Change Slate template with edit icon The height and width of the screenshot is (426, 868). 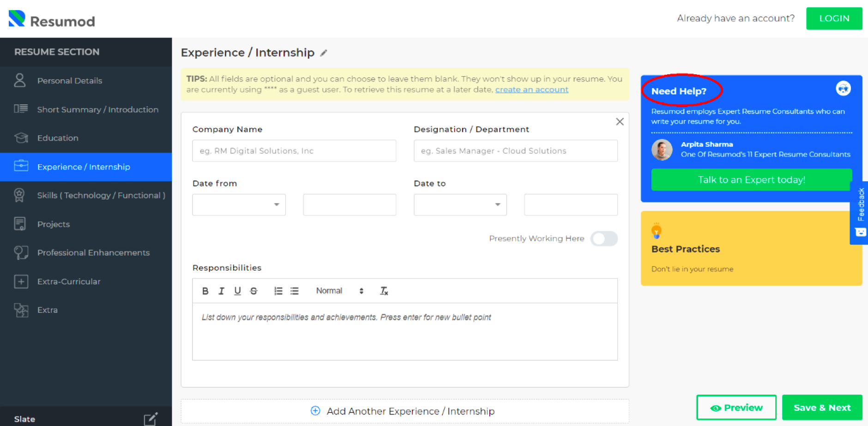151,419
